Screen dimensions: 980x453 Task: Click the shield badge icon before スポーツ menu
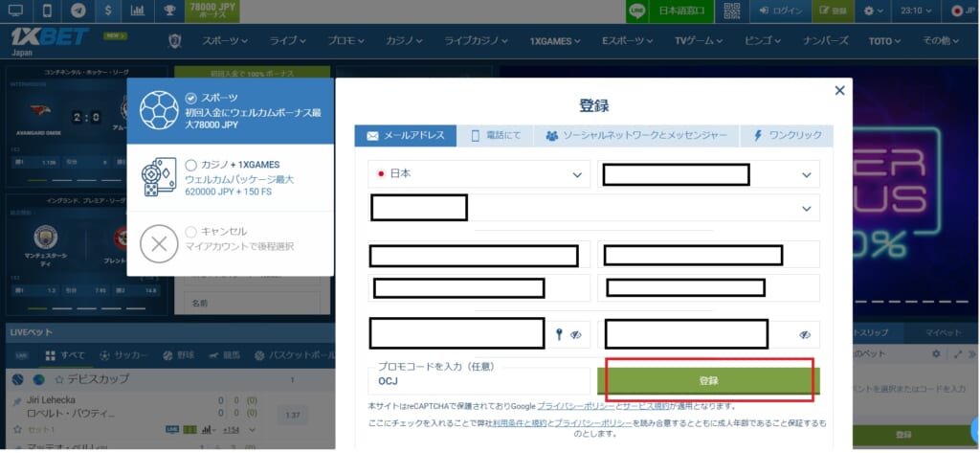176,40
